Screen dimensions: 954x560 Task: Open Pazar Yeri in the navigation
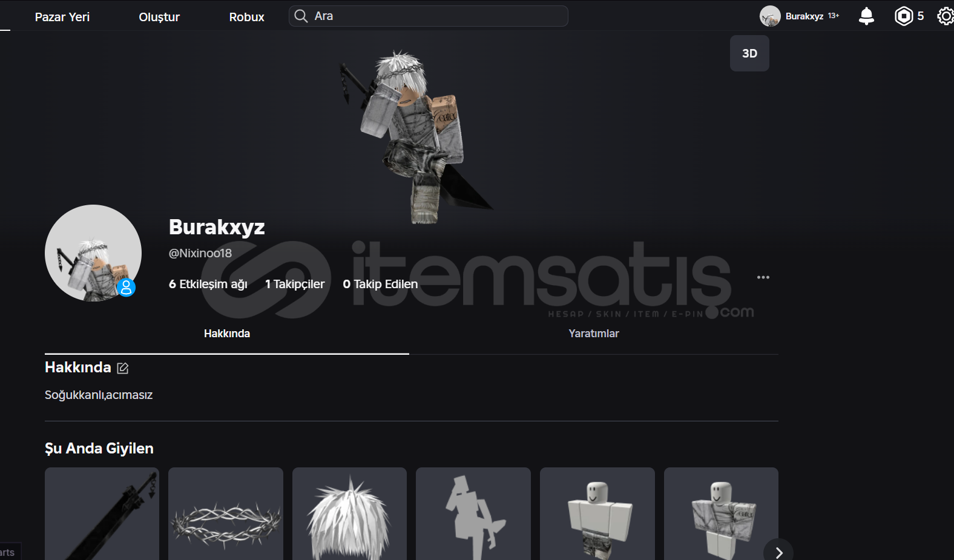[62, 17]
